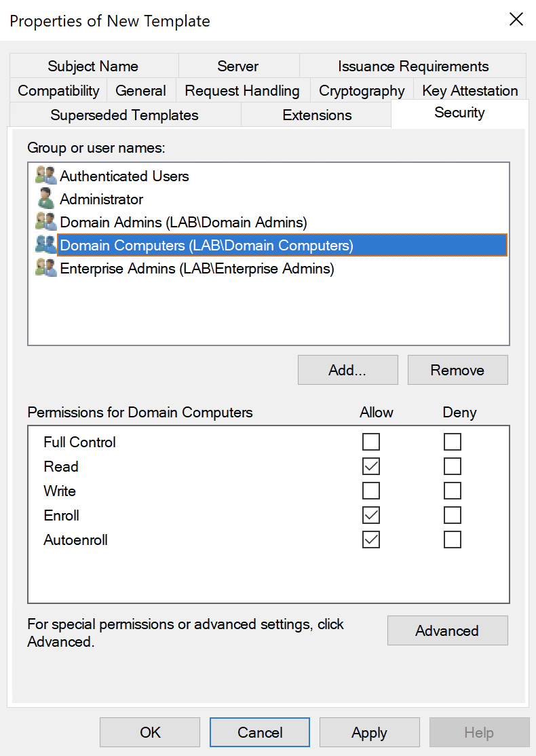Open Advanced security settings
The height and width of the screenshot is (756, 536).
pos(447,631)
